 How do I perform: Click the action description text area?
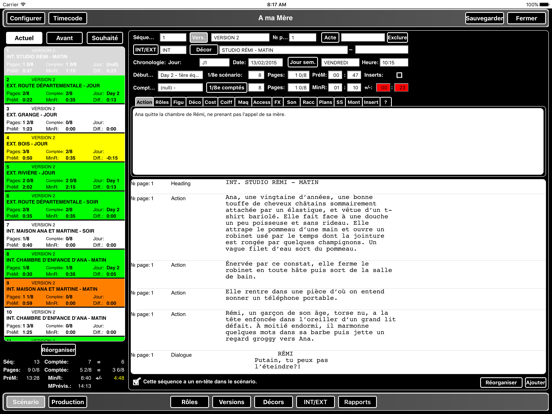[x=338, y=142]
